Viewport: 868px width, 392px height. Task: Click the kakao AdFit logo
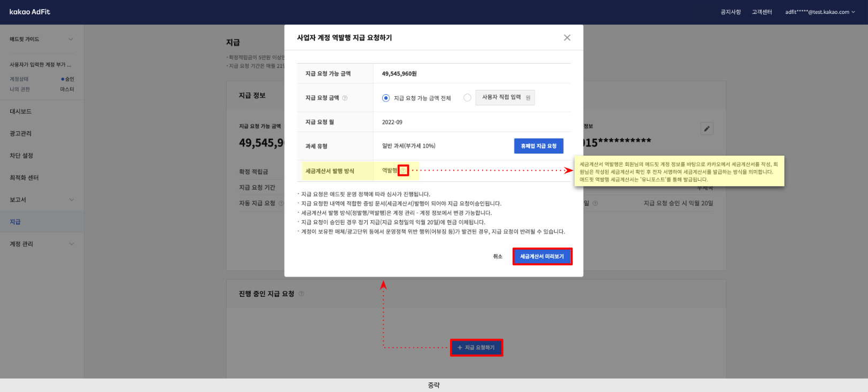pyautogui.click(x=30, y=12)
